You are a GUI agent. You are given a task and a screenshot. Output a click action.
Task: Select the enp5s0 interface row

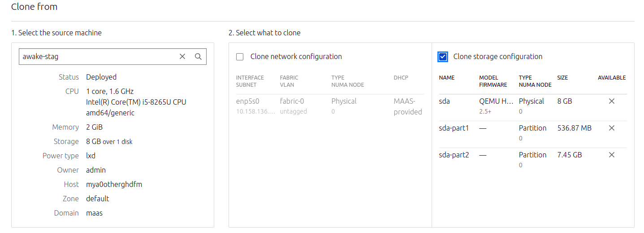pyautogui.click(x=247, y=102)
